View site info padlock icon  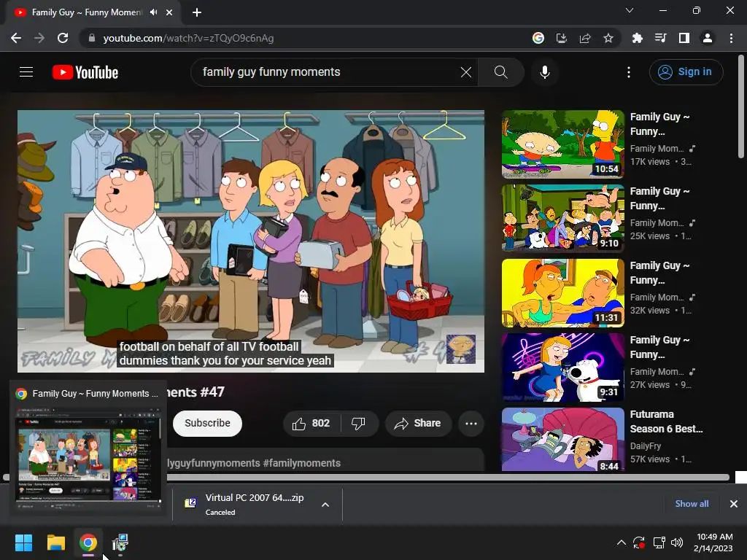(91, 38)
